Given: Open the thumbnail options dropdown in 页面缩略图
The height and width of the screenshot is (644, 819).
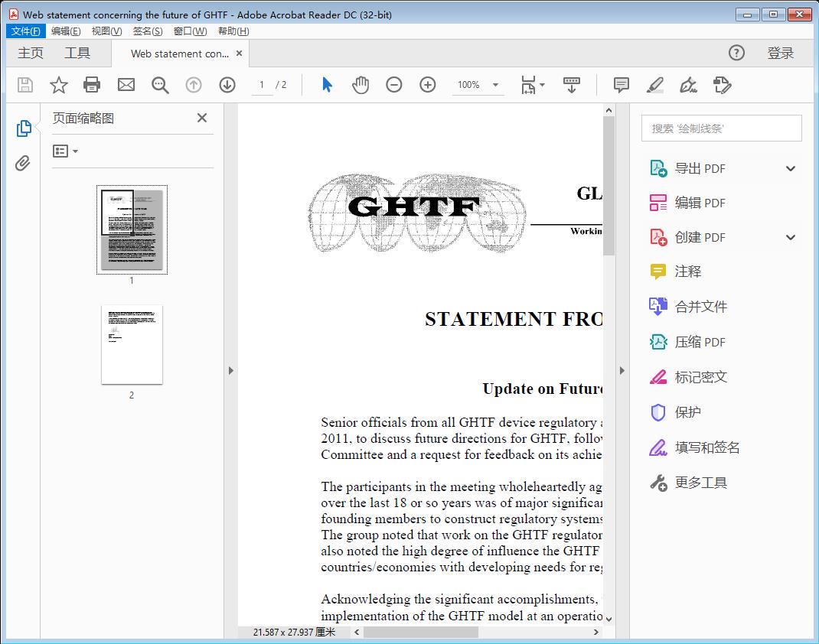Looking at the screenshot, I should (65, 151).
